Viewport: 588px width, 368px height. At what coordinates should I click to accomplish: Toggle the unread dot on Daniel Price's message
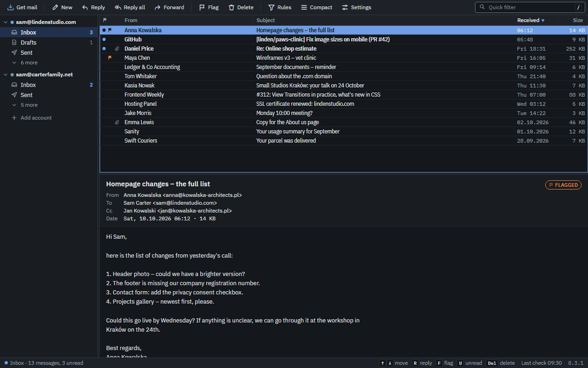tap(104, 49)
